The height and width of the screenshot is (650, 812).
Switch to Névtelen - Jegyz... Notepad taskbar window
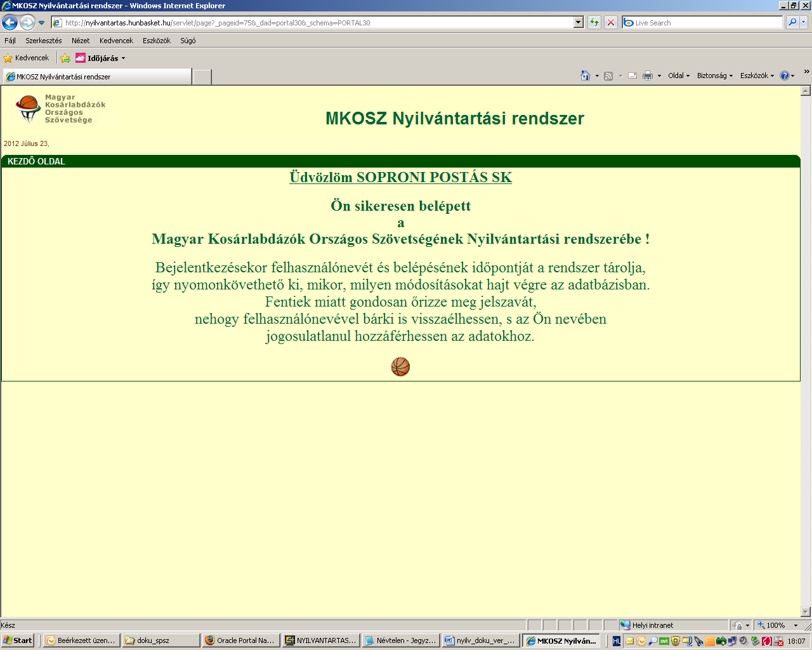point(400,640)
